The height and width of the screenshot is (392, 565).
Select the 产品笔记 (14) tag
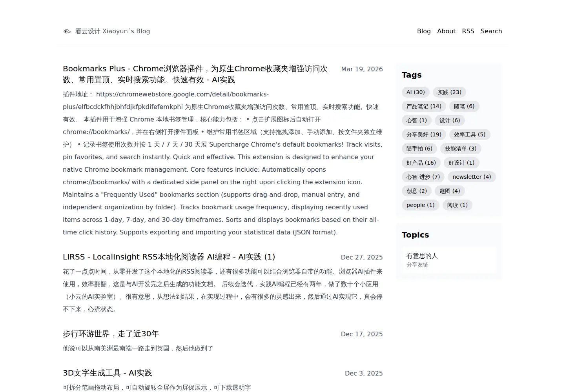(424, 106)
